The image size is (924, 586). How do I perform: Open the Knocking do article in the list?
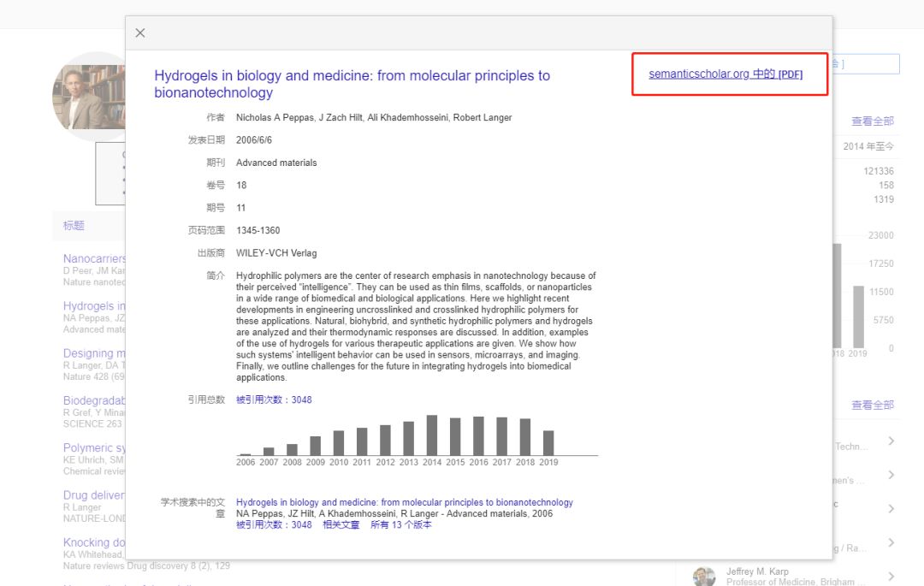point(94,542)
